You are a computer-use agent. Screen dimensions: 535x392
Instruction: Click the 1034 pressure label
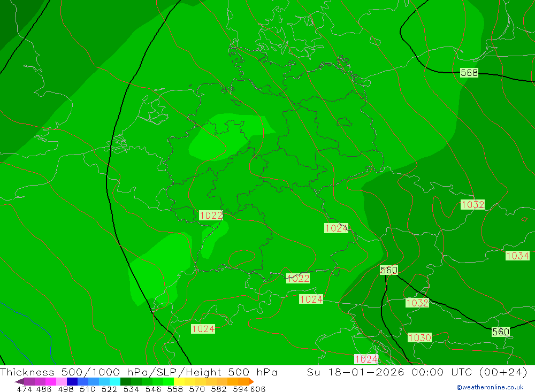click(x=517, y=256)
